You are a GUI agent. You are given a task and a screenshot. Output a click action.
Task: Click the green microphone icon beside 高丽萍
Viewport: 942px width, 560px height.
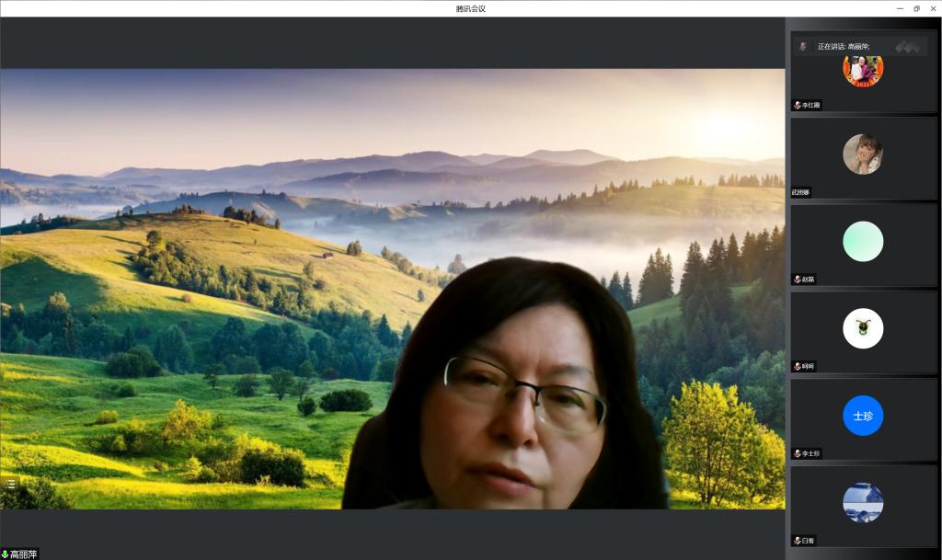pyautogui.click(x=5, y=554)
